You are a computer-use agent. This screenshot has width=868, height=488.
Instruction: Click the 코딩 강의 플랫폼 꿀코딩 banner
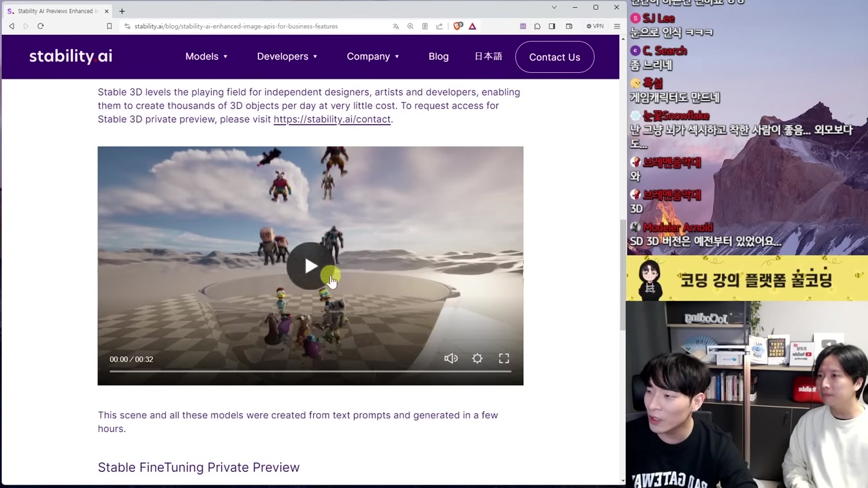click(747, 278)
